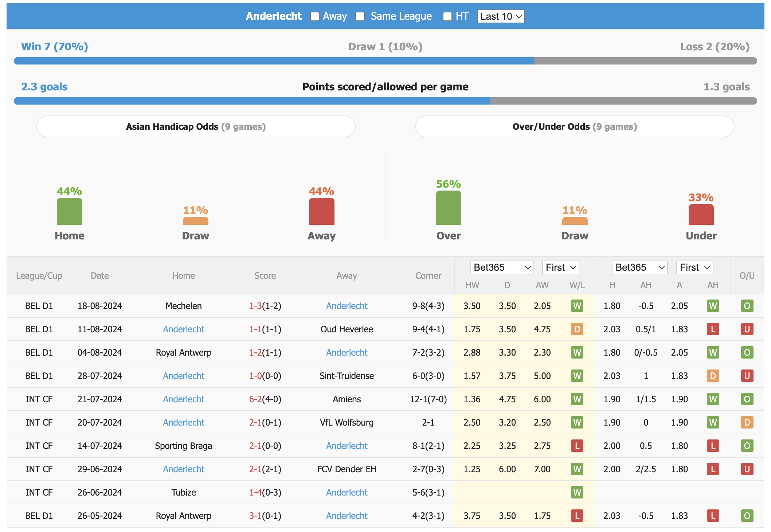Click the green Over 56% bar
771x532 pixels.
[x=449, y=208]
